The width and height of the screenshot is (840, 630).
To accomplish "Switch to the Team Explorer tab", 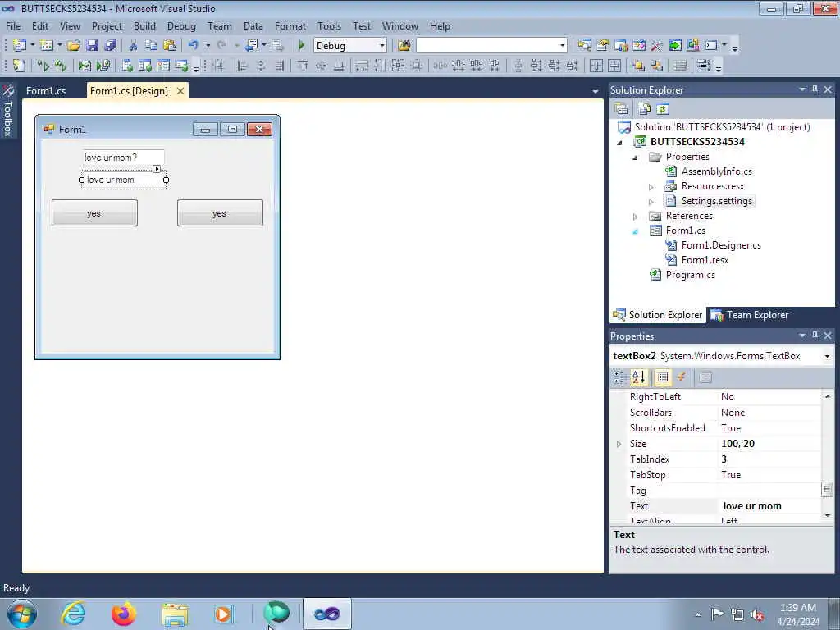I will tap(750, 315).
